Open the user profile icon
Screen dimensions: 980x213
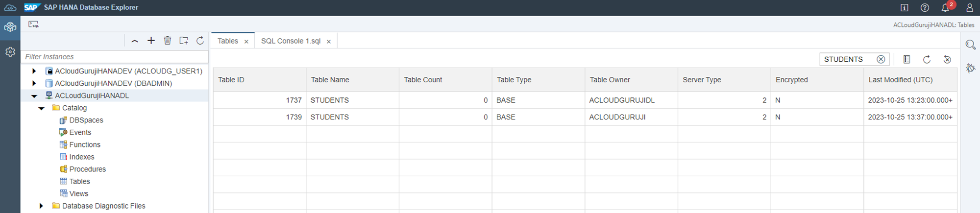point(969,8)
